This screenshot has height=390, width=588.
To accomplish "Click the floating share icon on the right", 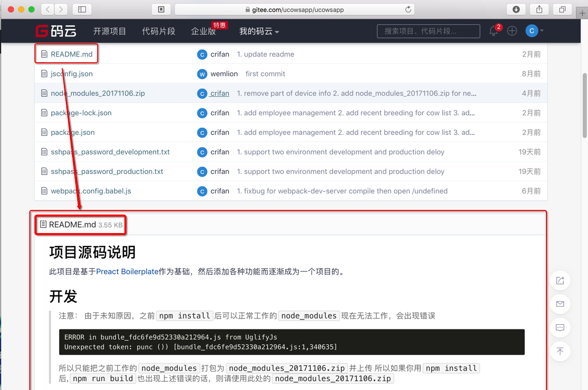I will [x=560, y=280].
